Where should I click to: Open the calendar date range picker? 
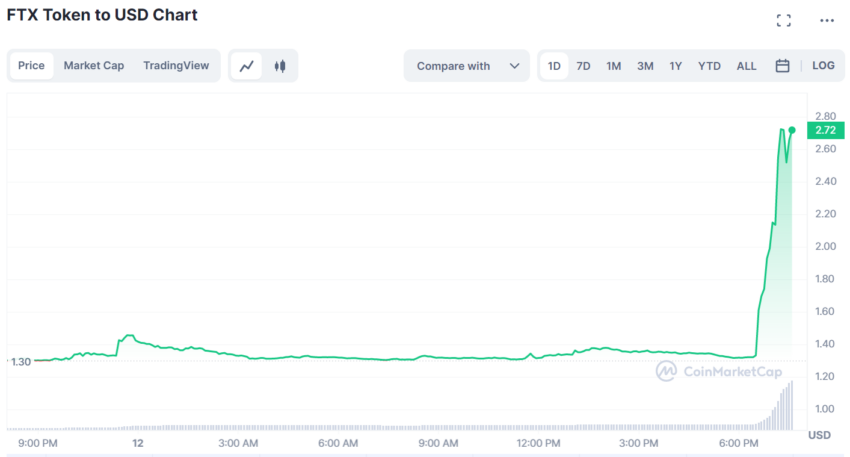click(x=782, y=66)
